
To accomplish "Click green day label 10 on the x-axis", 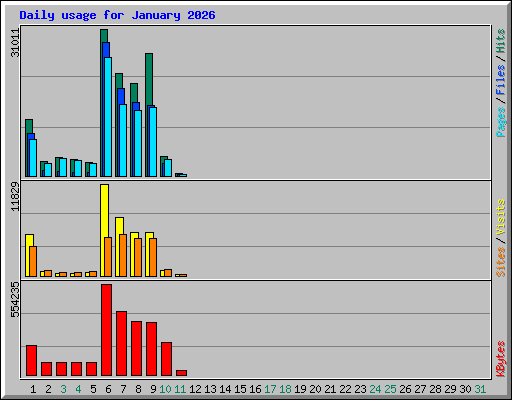I will pyautogui.click(x=165, y=389).
